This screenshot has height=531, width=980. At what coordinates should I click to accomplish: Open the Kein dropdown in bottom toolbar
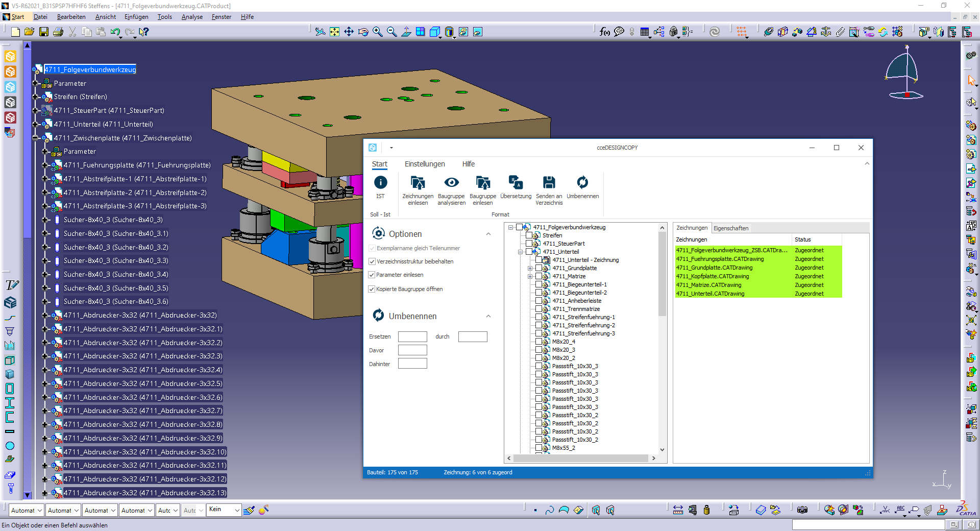[x=237, y=510]
